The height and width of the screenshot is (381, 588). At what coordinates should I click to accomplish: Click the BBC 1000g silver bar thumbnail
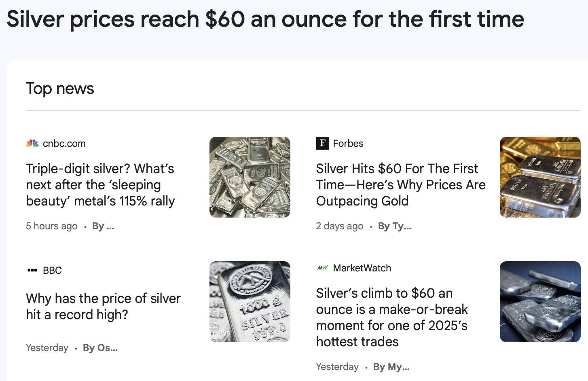point(250,302)
